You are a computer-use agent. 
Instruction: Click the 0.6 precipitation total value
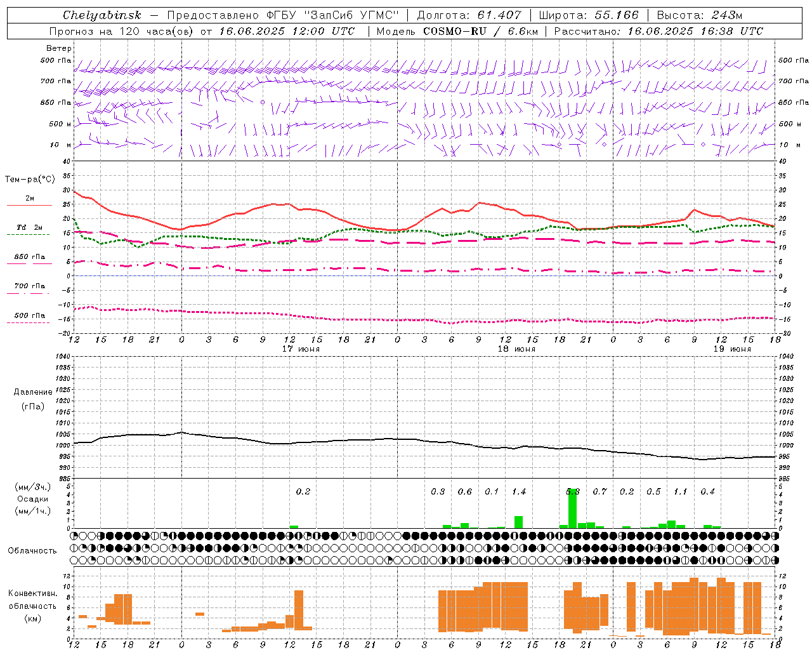pyautogui.click(x=465, y=492)
